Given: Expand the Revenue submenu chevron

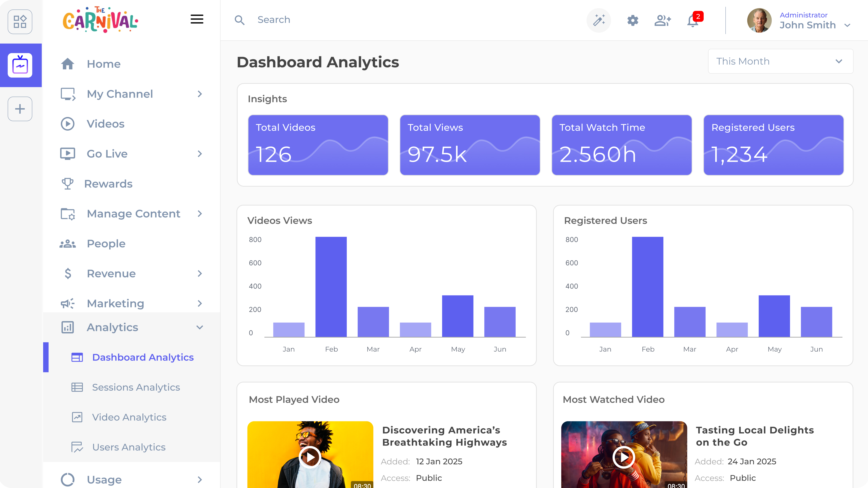Looking at the screenshot, I should point(199,273).
